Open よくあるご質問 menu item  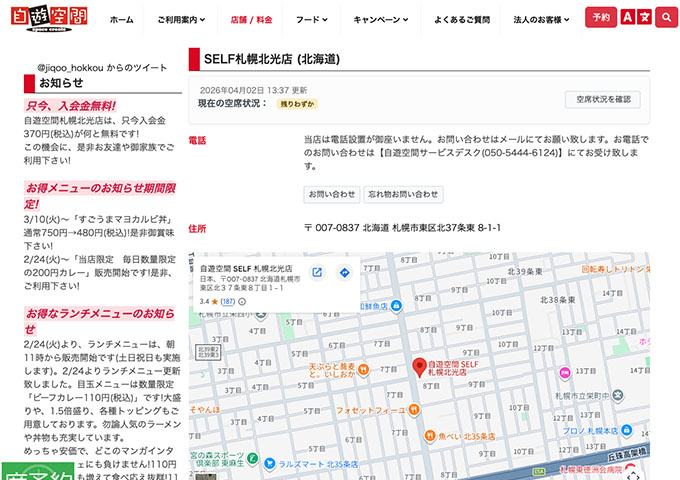[462, 20]
